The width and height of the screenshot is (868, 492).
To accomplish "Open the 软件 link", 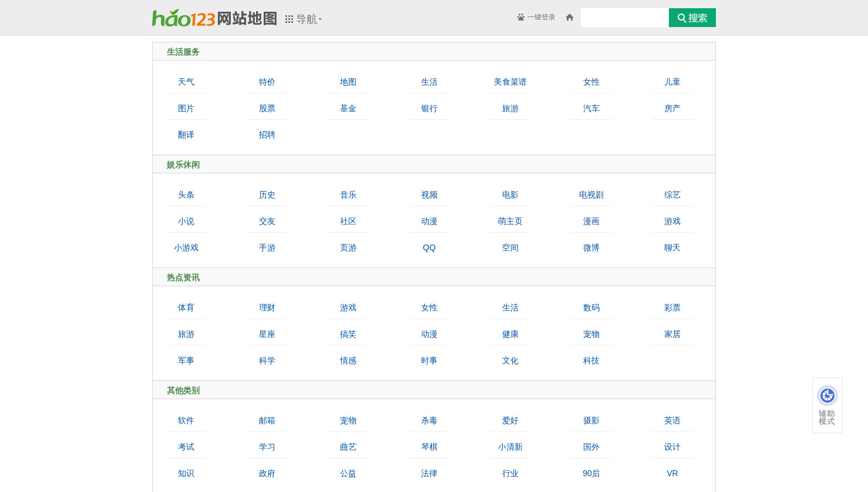I will (x=186, y=420).
